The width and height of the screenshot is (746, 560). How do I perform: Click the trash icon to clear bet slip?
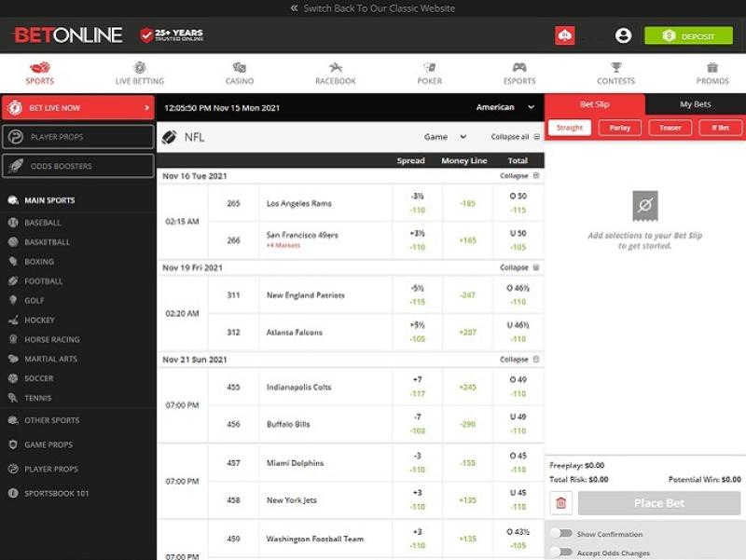click(560, 503)
